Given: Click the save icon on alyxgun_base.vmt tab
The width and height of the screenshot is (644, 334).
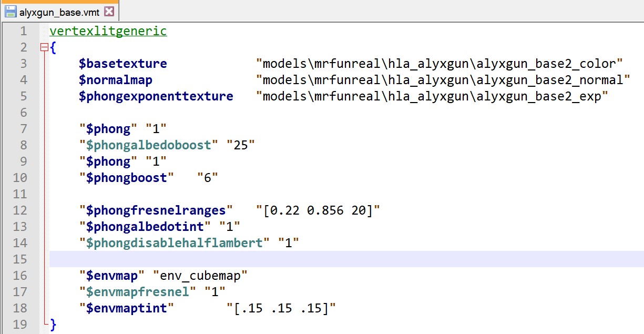Looking at the screenshot, I should click(x=10, y=11).
